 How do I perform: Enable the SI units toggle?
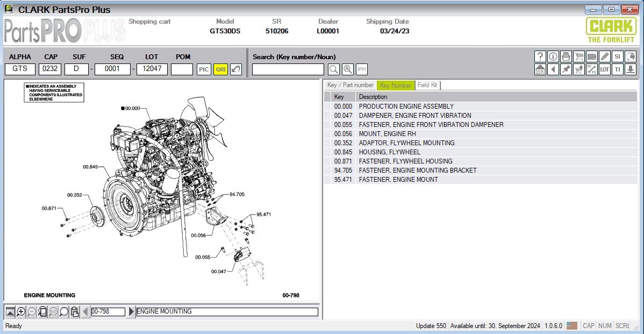[x=617, y=56]
